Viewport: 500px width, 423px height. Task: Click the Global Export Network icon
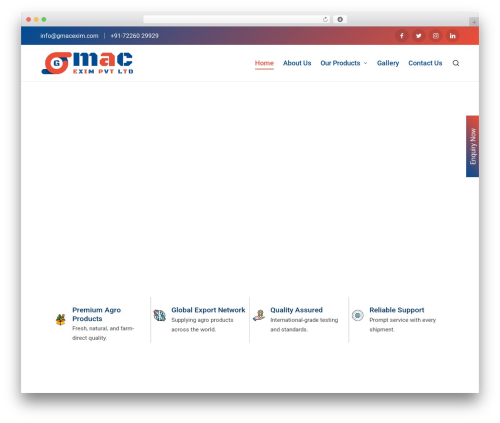[x=160, y=315]
